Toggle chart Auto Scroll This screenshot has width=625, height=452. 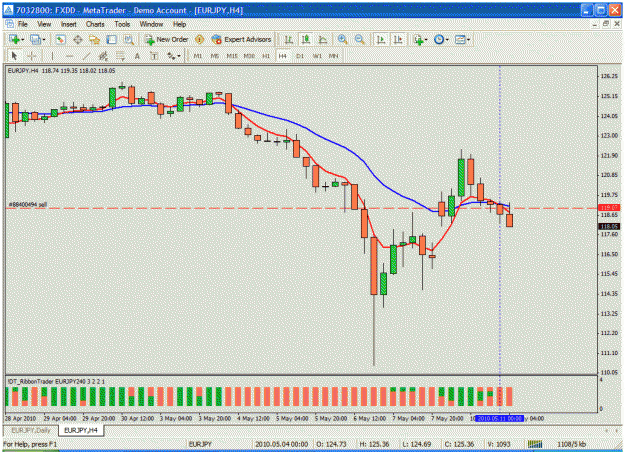pyautogui.click(x=381, y=39)
